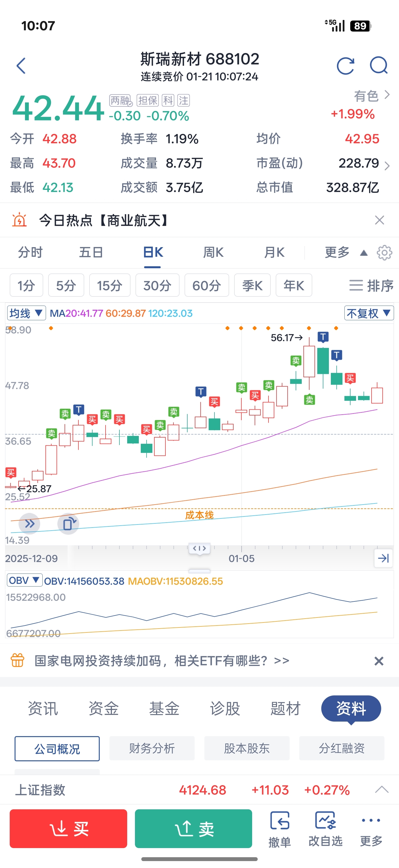Open the 不复权 adjustment dropdown
The width and height of the screenshot is (399, 868).
click(369, 313)
